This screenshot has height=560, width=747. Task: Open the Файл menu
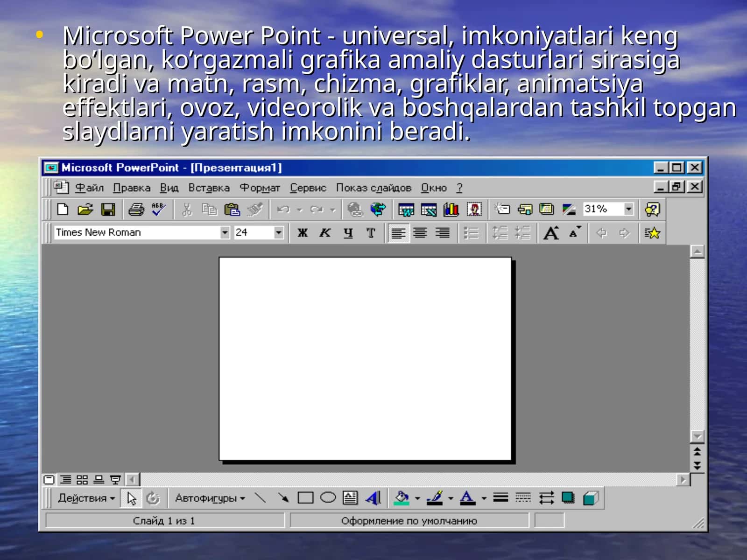pyautogui.click(x=89, y=188)
